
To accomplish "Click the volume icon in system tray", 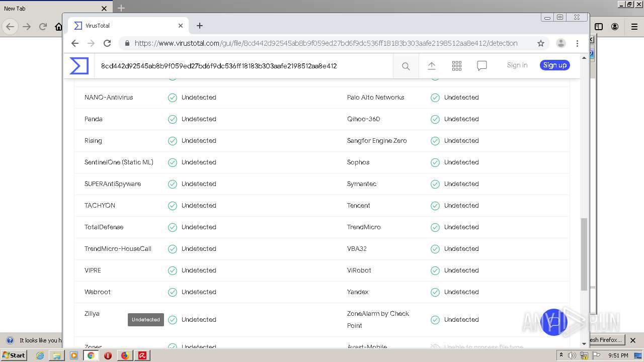I will point(572,355).
